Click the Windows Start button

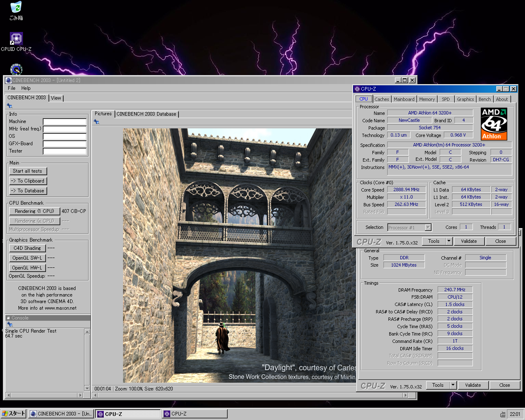14,413
